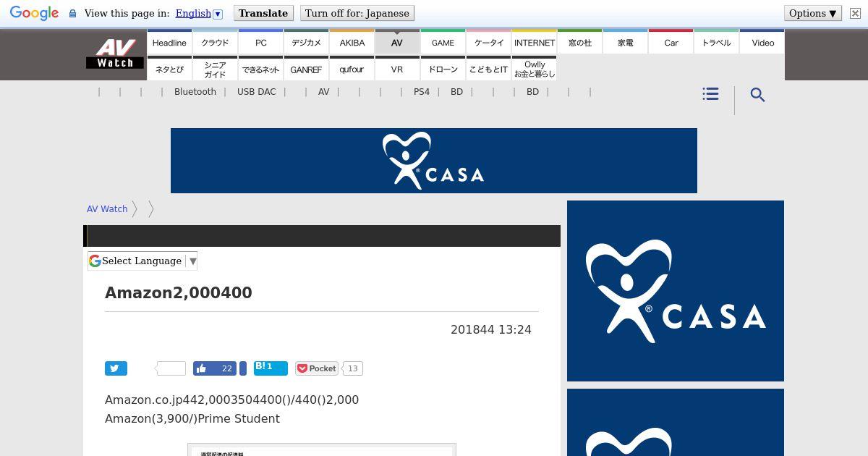Click the Bluetooth topic link
This screenshot has width=868, height=456.
click(195, 92)
